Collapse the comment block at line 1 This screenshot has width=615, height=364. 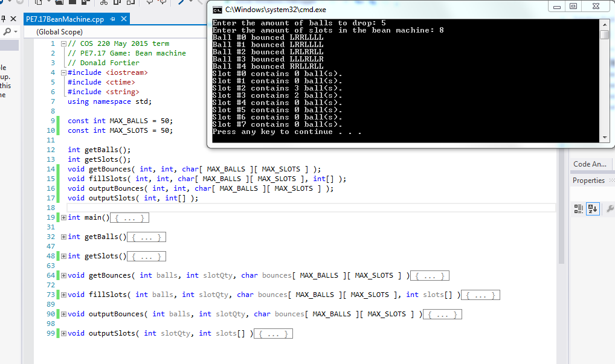63,44
